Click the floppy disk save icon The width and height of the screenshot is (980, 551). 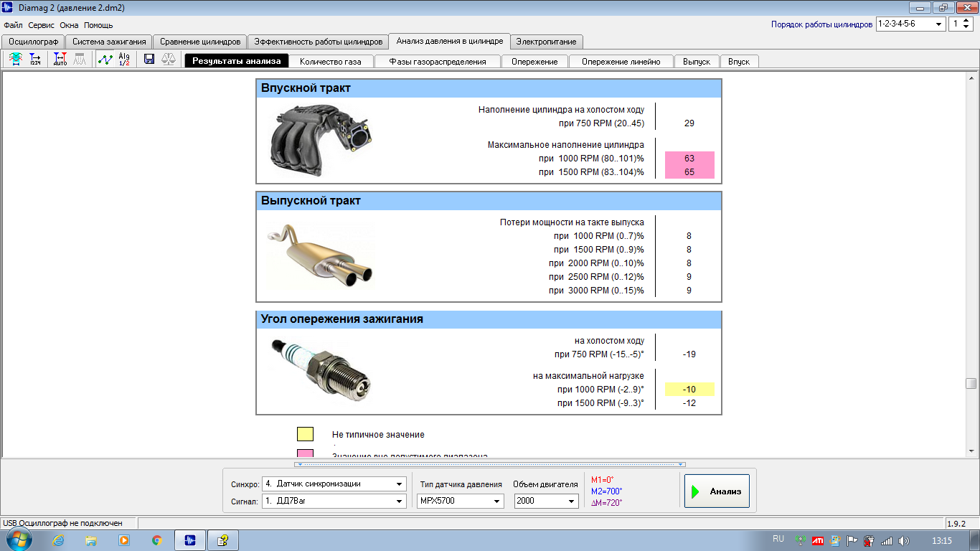coord(149,60)
